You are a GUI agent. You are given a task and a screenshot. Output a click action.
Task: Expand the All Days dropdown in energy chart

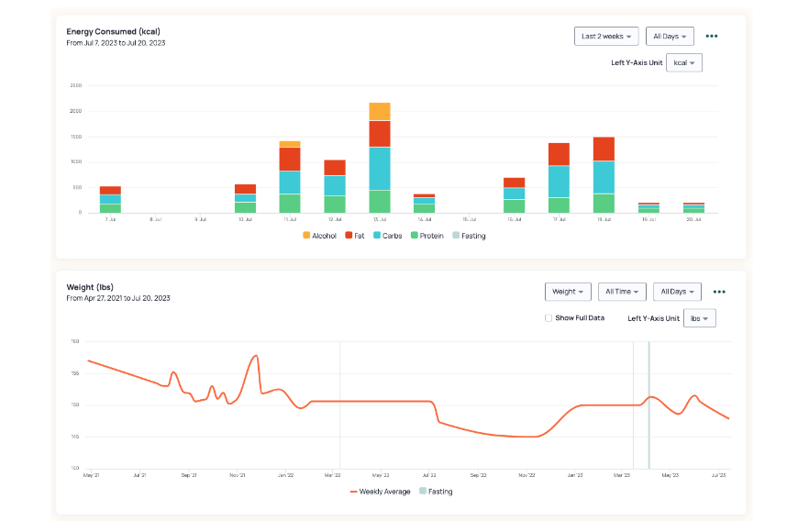(670, 37)
